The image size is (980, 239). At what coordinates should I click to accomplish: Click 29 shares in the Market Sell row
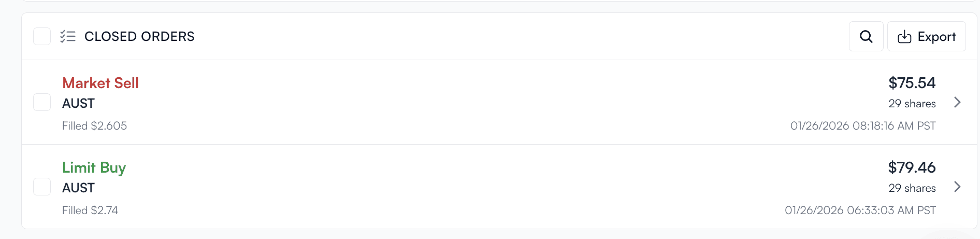pos(912,104)
